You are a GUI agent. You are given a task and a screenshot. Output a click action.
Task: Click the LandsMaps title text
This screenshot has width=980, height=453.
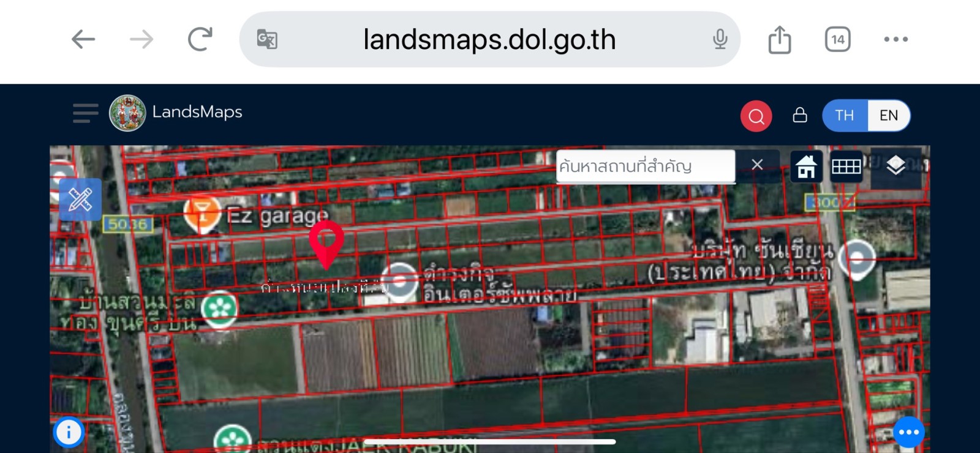[x=197, y=112]
